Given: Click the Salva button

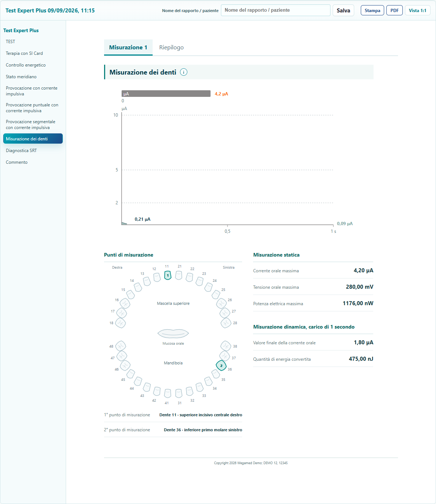Looking at the screenshot, I should [343, 10].
